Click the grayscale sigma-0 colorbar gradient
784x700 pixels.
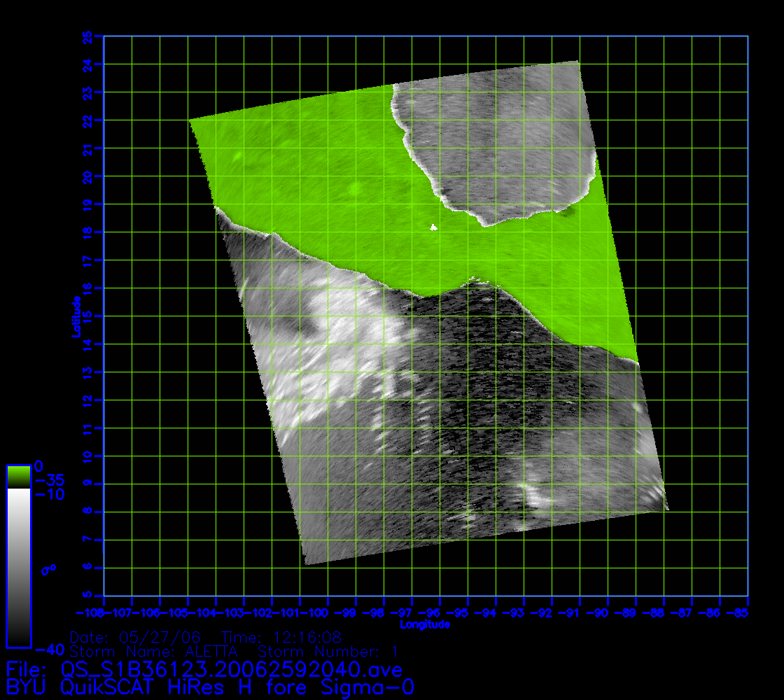click(18, 567)
